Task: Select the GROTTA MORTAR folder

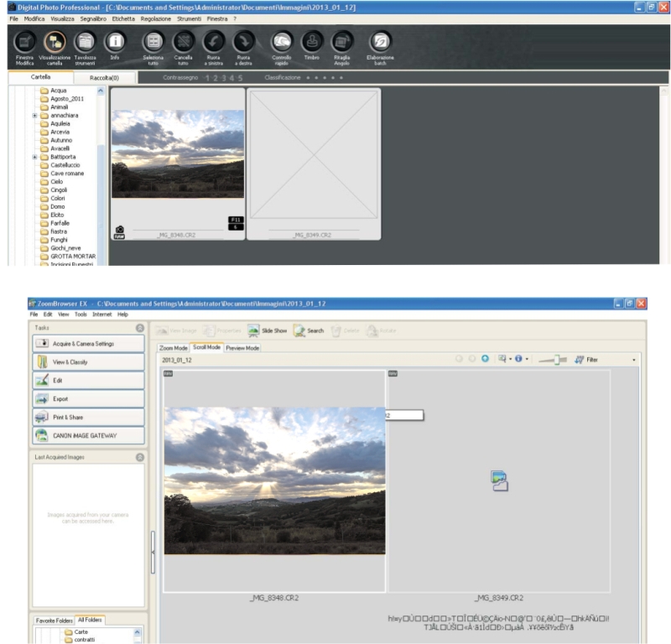Action: pyautogui.click(x=73, y=257)
